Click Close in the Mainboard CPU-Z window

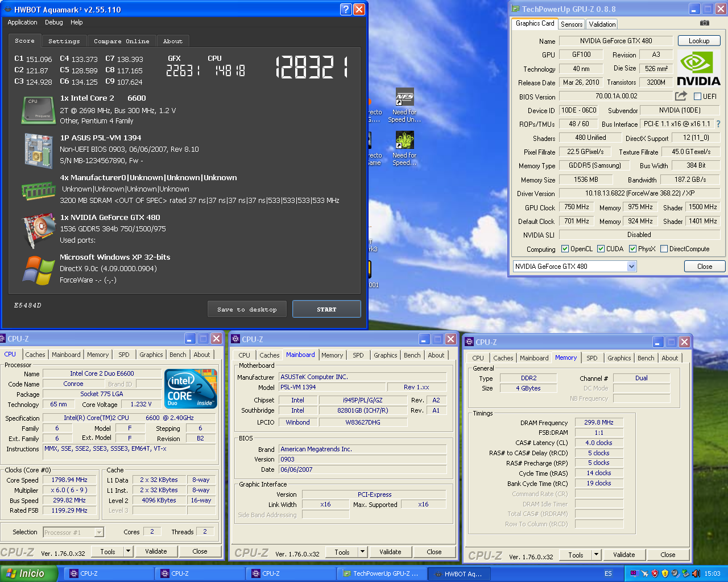point(434,552)
